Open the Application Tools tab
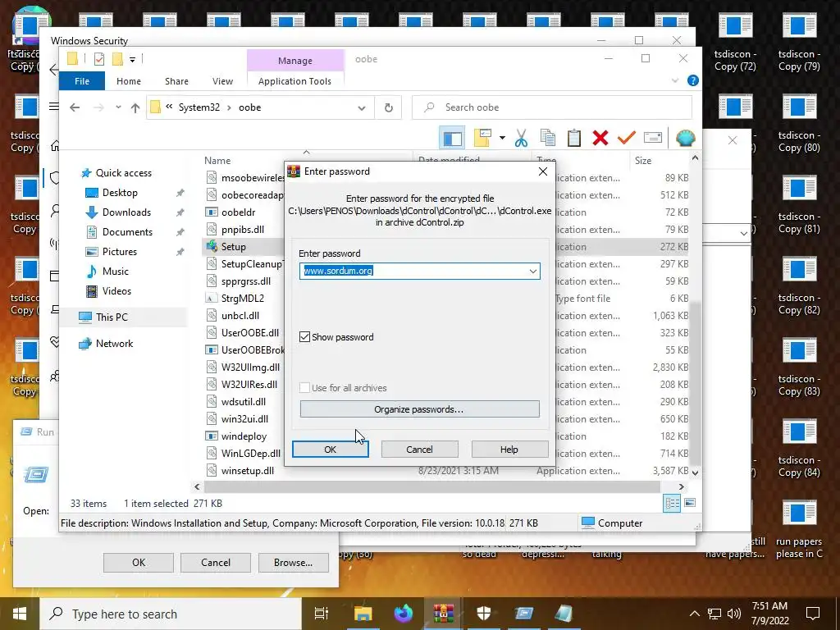This screenshot has width=840, height=630. 294,81
